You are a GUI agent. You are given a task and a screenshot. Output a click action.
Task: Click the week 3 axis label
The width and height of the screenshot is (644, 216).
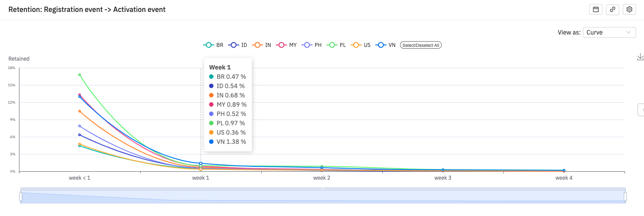tap(443, 177)
